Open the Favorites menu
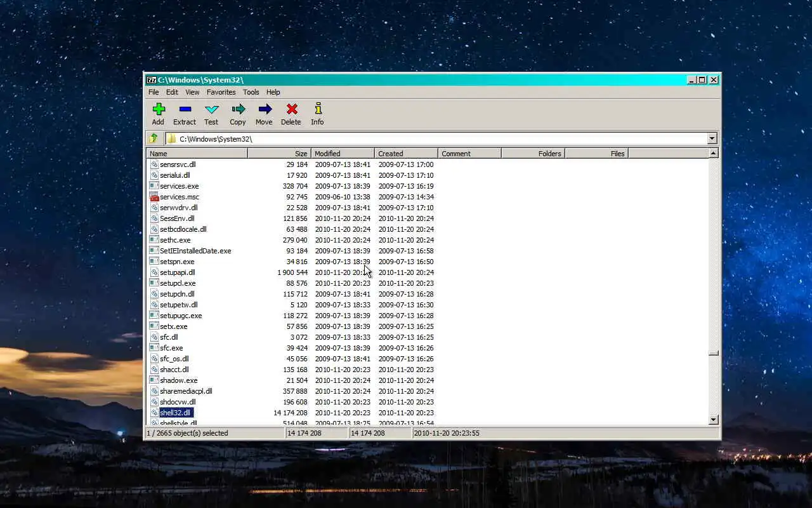 [221, 92]
